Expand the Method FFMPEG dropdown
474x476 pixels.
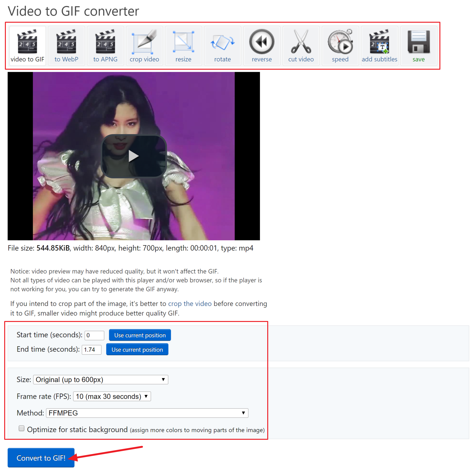[147, 413]
